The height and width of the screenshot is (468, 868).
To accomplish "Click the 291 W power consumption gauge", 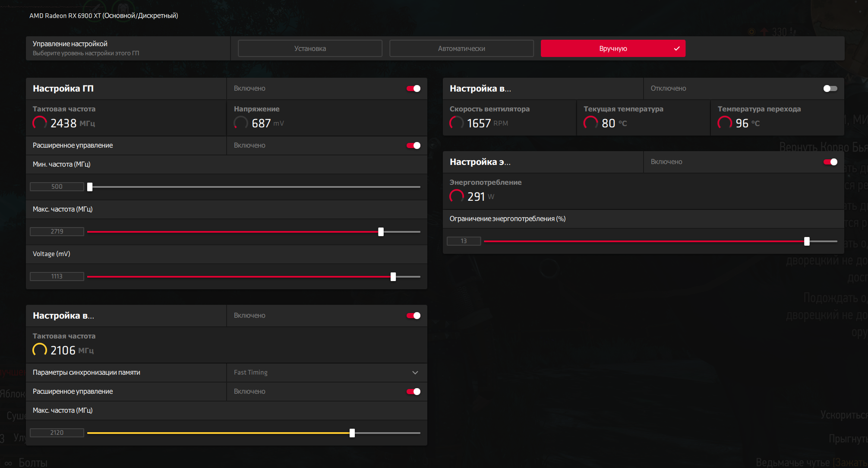I will (x=457, y=196).
